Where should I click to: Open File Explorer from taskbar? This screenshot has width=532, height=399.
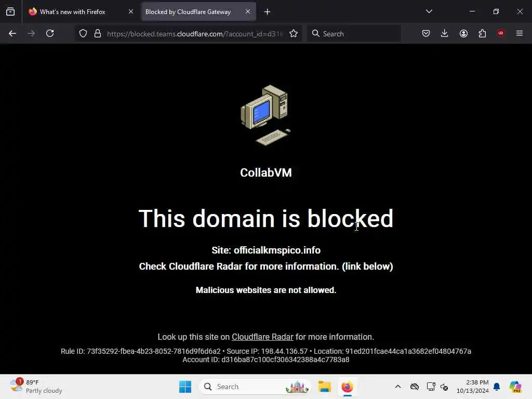click(x=324, y=387)
